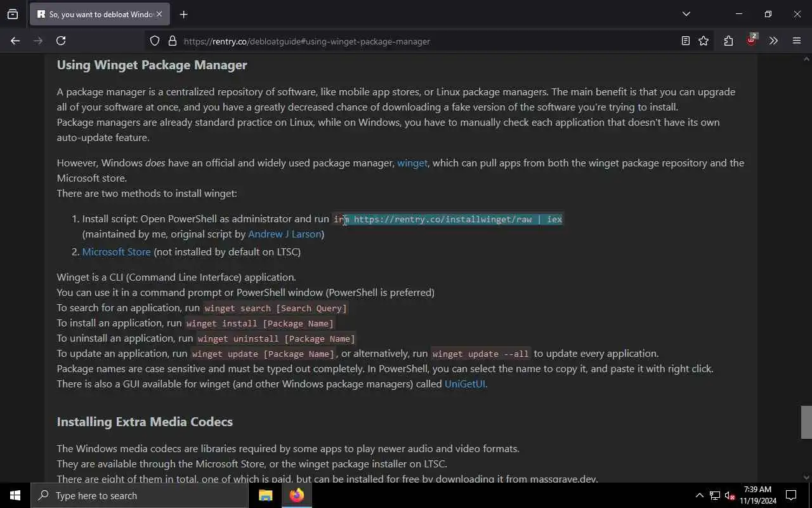Click the 'winget install [Package Name]' code
This screenshot has height=508, width=812.
pyautogui.click(x=260, y=323)
